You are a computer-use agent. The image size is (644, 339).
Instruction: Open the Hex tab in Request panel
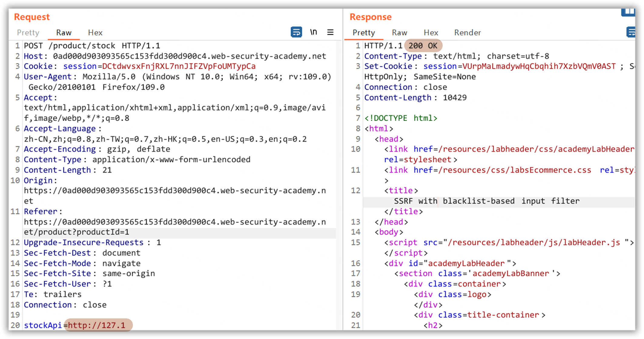click(95, 32)
